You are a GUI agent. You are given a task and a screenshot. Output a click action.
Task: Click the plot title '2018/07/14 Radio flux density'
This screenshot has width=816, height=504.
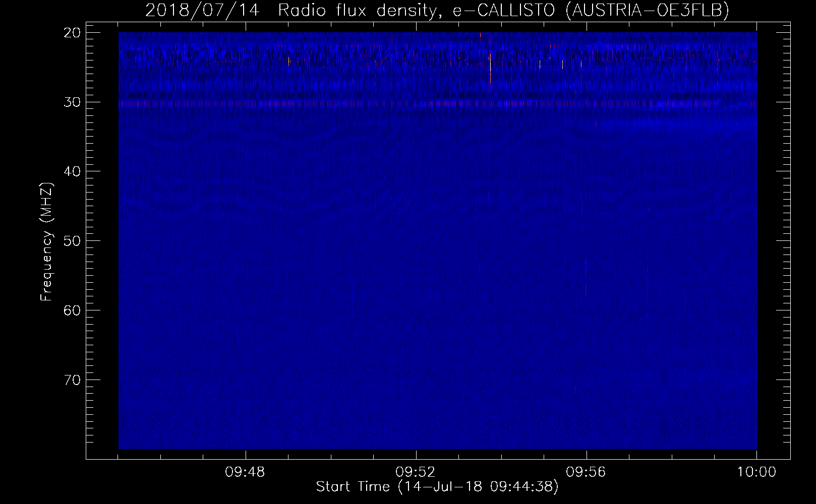pyautogui.click(x=291, y=10)
